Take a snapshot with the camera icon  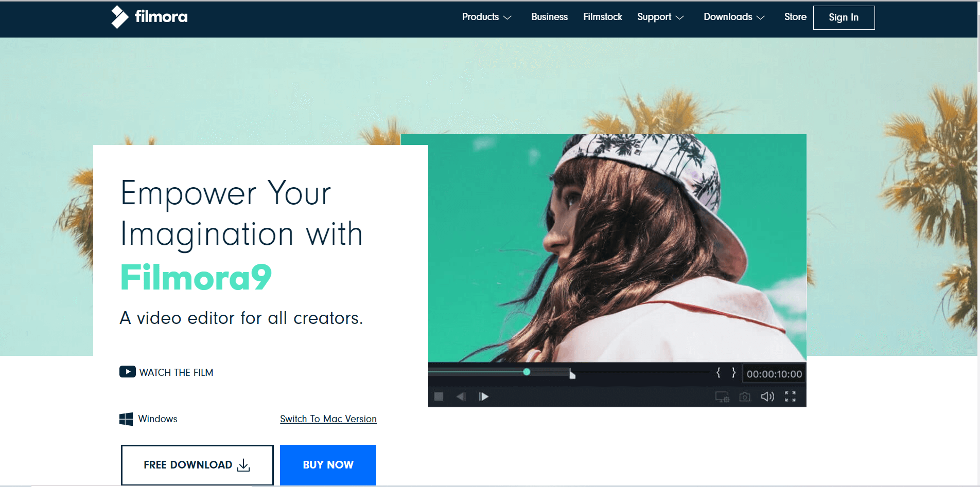(745, 396)
